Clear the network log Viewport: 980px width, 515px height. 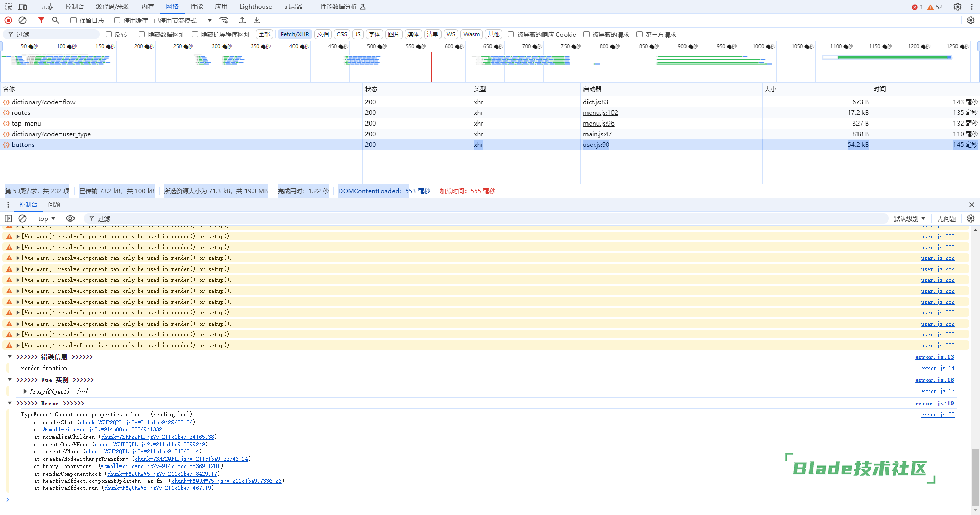[22, 20]
